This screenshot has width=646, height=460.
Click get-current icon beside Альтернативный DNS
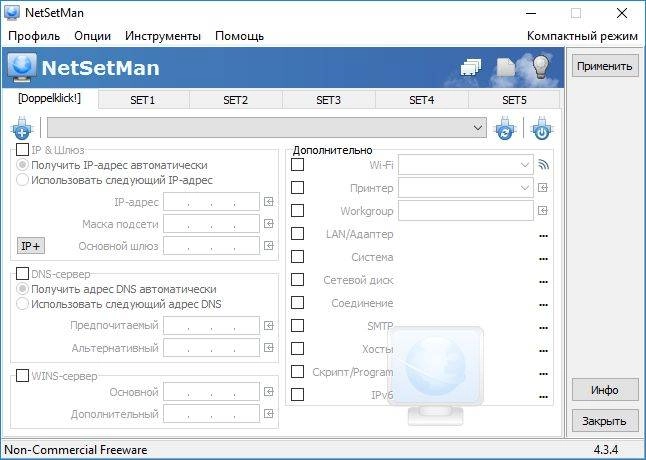269,348
